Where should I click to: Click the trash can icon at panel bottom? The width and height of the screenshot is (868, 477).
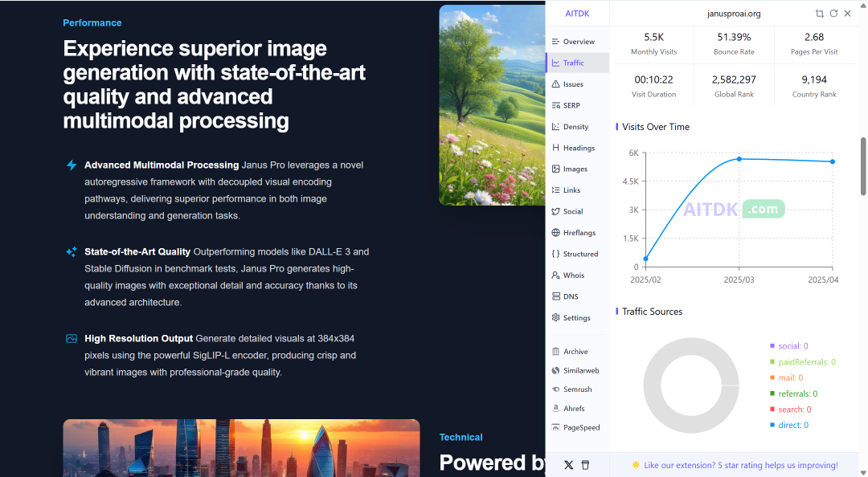[586, 465]
